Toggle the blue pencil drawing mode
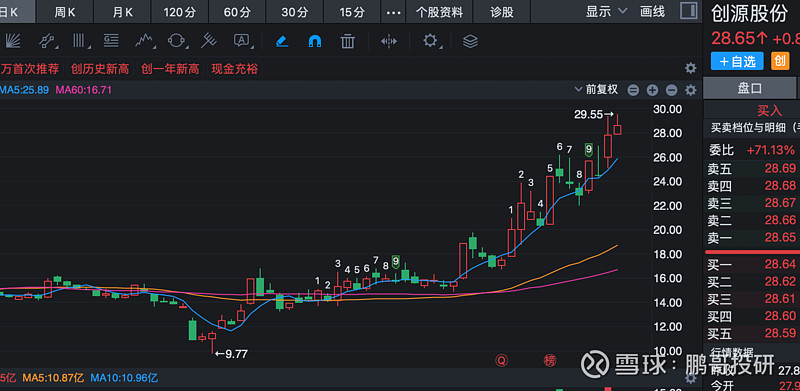Viewport: 800px width, 391px height. 282,41
